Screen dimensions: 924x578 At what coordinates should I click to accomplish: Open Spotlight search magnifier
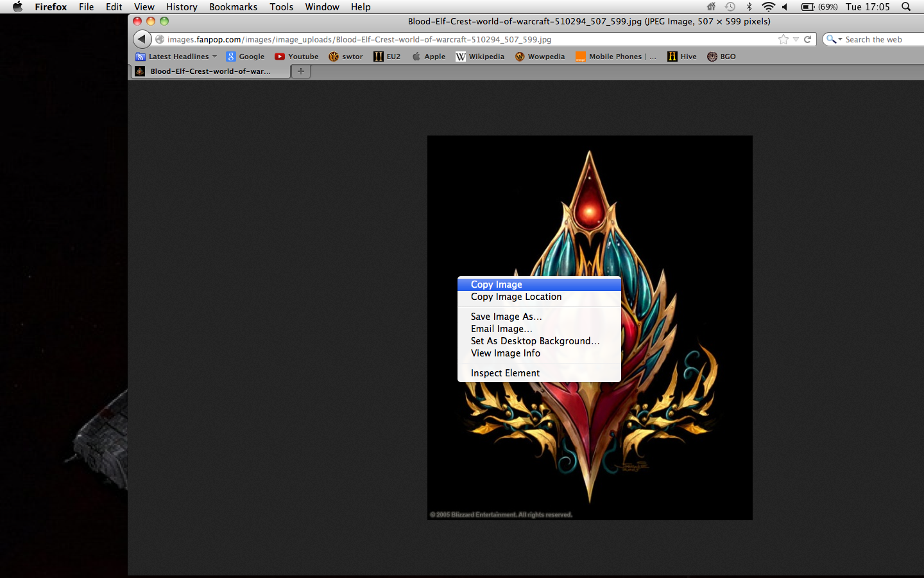(x=906, y=7)
